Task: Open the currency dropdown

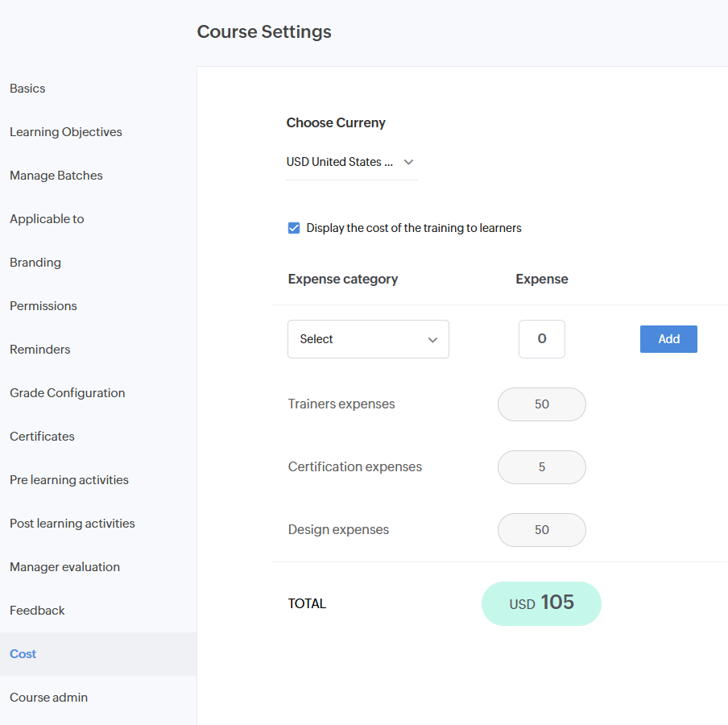Action: [x=351, y=162]
